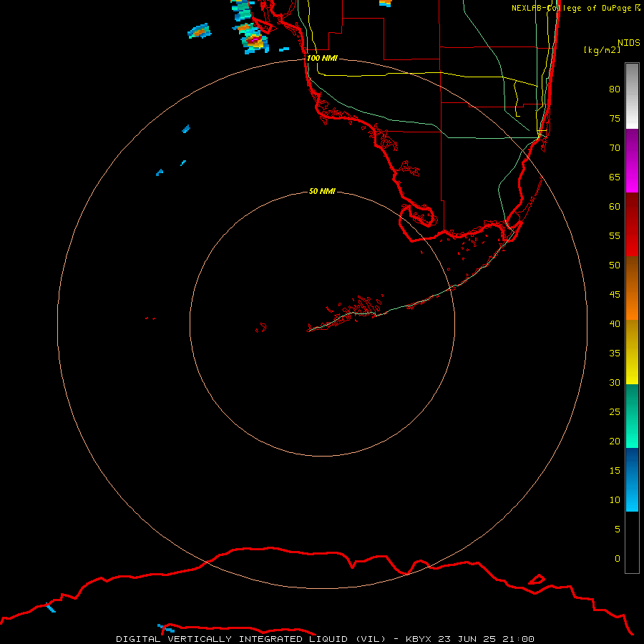The height and width of the screenshot is (644, 644).
Task: Click the "20" value on the legend
Action: (615, 441)
